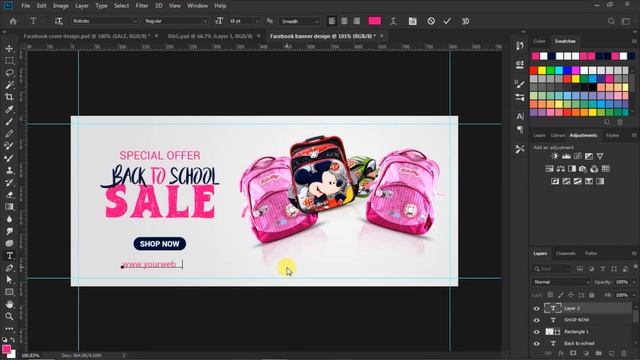
Task: Open the Image menu
Action: click(60, 6)
